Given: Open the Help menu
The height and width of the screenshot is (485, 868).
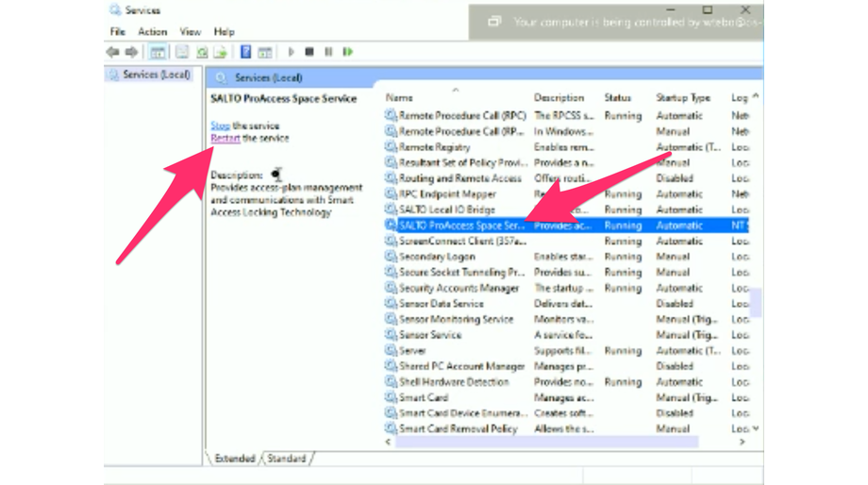Looking at the screenshot, I should tap(225, 31).
